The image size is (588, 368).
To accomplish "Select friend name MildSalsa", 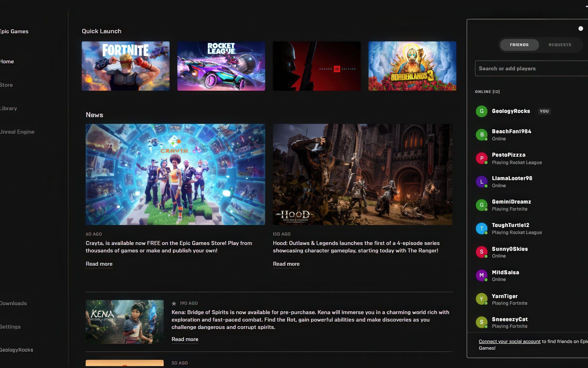I will pos(505,272).
